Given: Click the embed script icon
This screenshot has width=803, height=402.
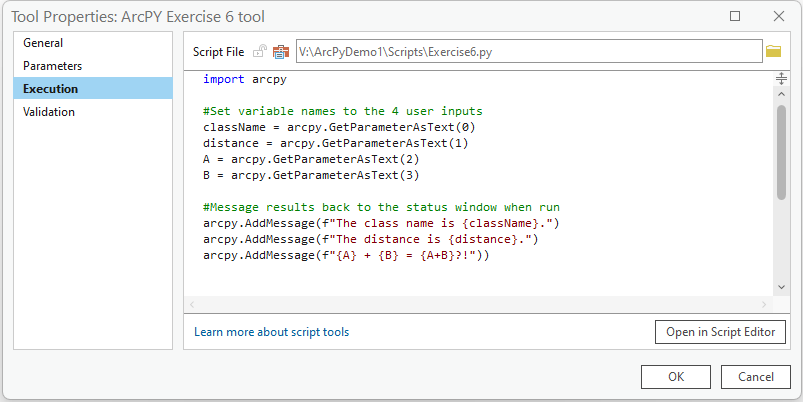Looking at the screenshot, I should click(x=280, y=51).
